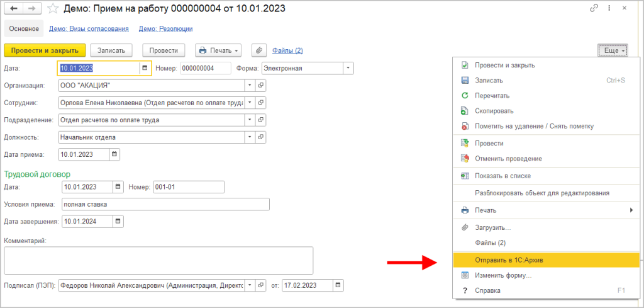Click the paperclip attach file icon
The width and height of the screenshot is (644, 308).
pyautogui.click(x=259, y=50)
